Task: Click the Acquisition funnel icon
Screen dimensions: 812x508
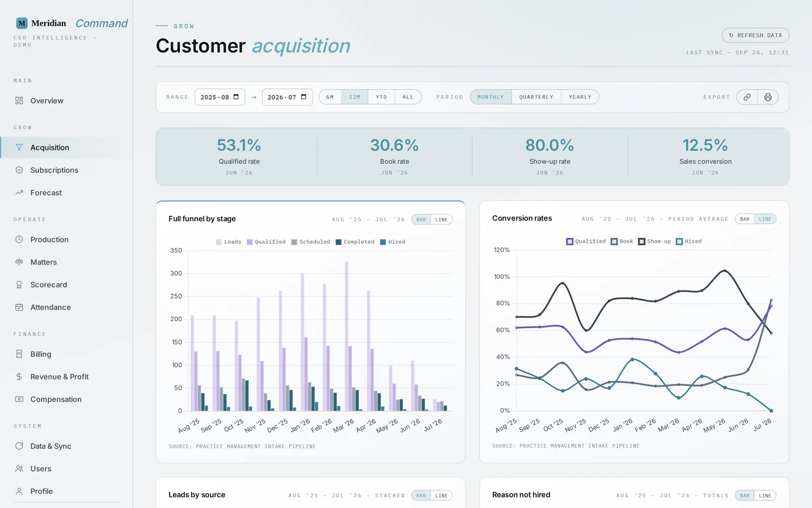Action: (x=19, y=147)
